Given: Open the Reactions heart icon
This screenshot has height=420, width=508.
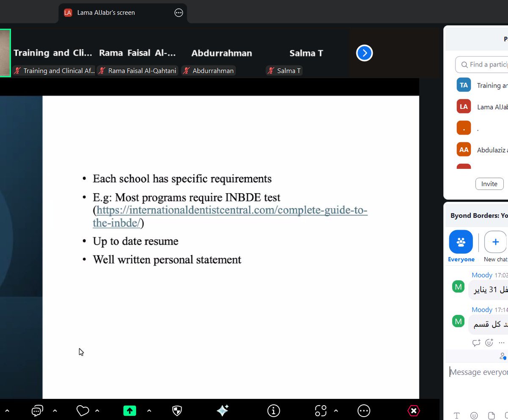Looking at the screenshot, I should [x=83, y=410].
